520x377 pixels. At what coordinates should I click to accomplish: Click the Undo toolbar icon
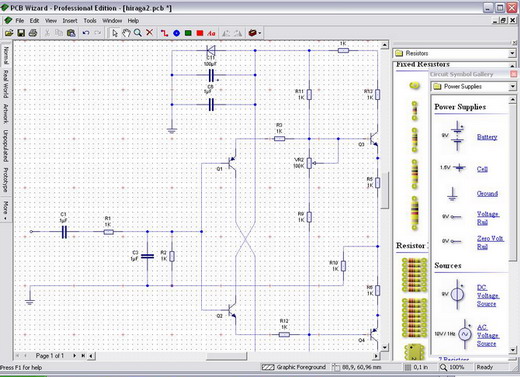86,33
